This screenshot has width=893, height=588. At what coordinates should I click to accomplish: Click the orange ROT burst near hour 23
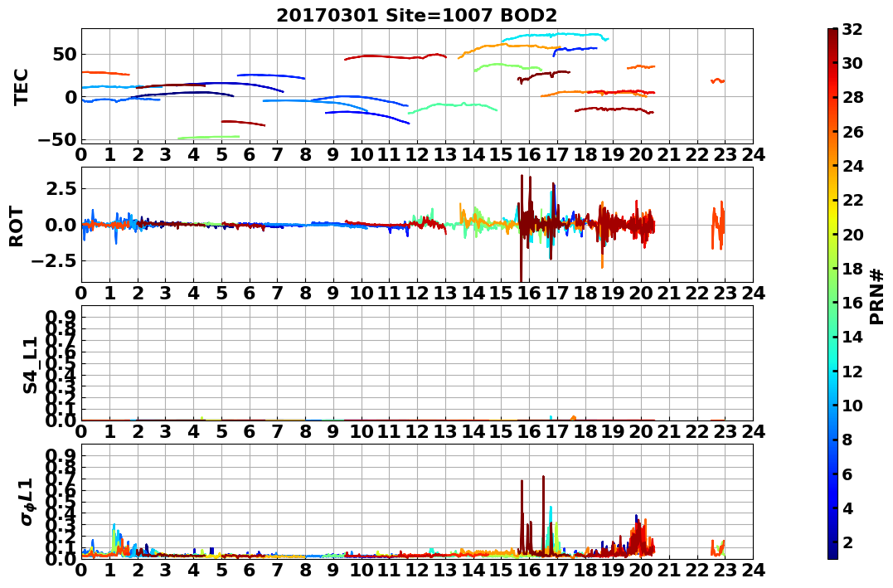pos(717,226)
